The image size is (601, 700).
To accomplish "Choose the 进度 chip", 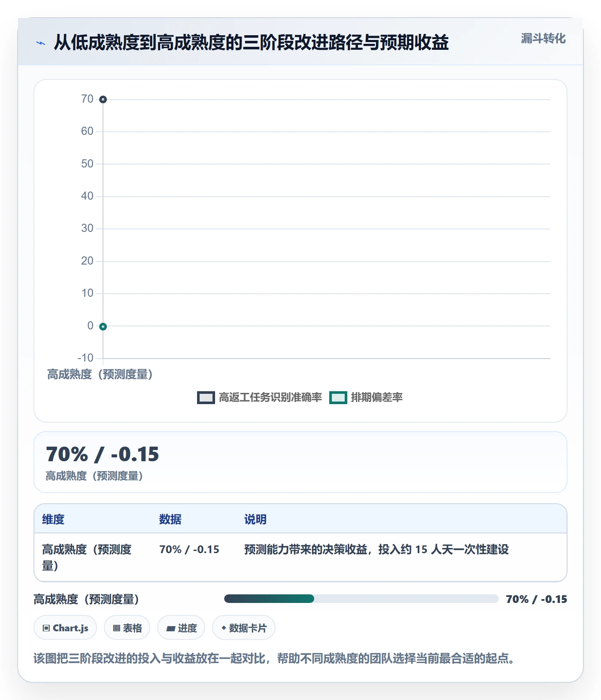I will pyautogui.click(x=181, y=628).
